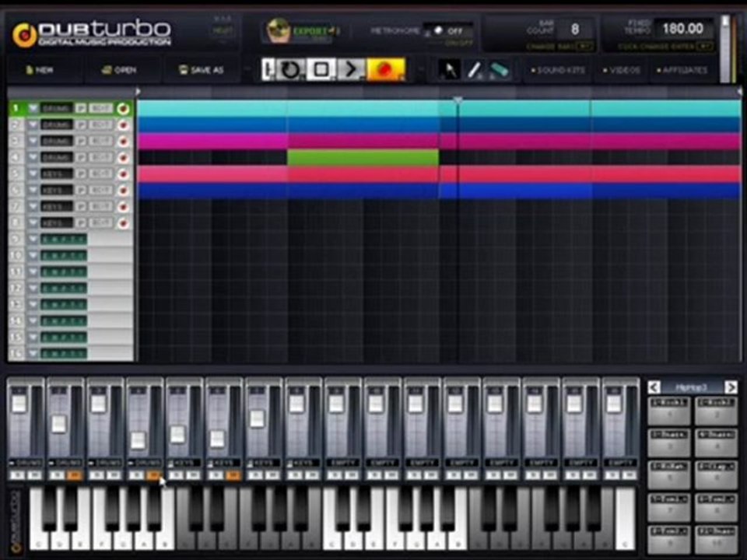This screenshot has width=747, height=560.
Task: Open the Videos link
Action: tap(621, 70)
